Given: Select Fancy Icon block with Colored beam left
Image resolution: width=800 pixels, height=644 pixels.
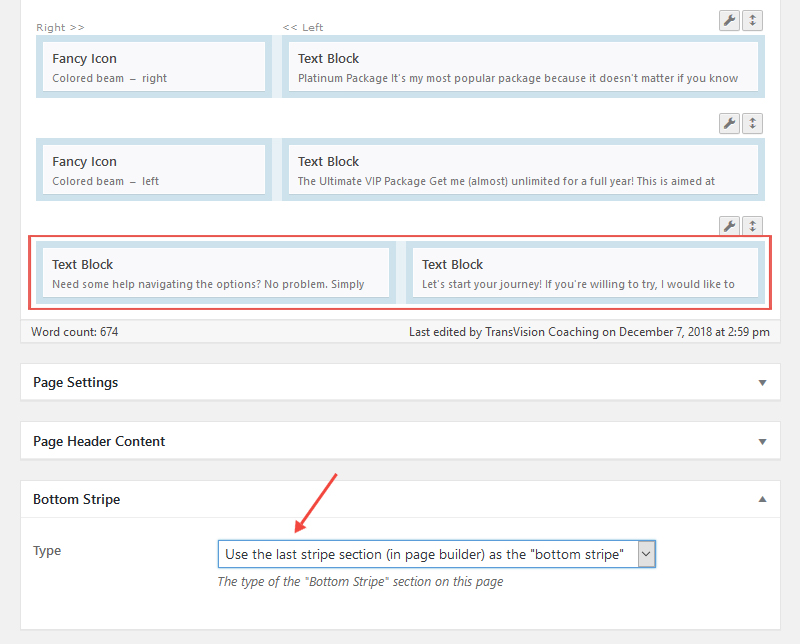Looking at the screenshot, I should pos(154,170).
